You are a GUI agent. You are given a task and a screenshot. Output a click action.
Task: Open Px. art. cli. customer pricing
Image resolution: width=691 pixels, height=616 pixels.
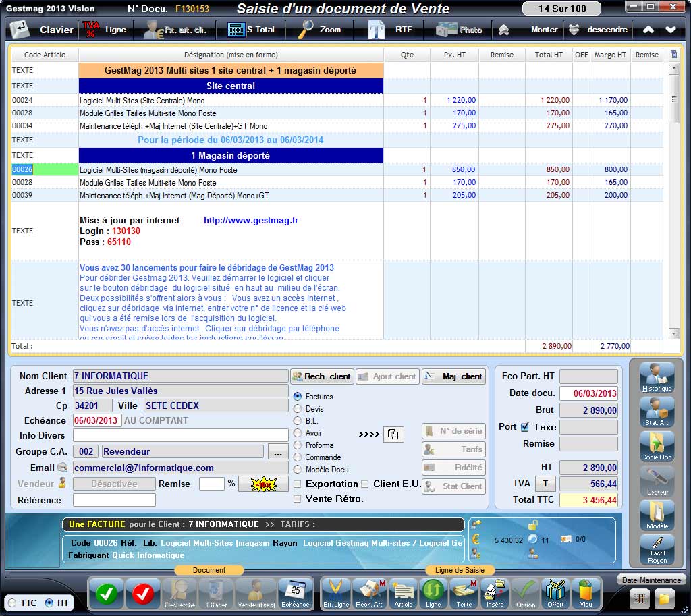176,30
